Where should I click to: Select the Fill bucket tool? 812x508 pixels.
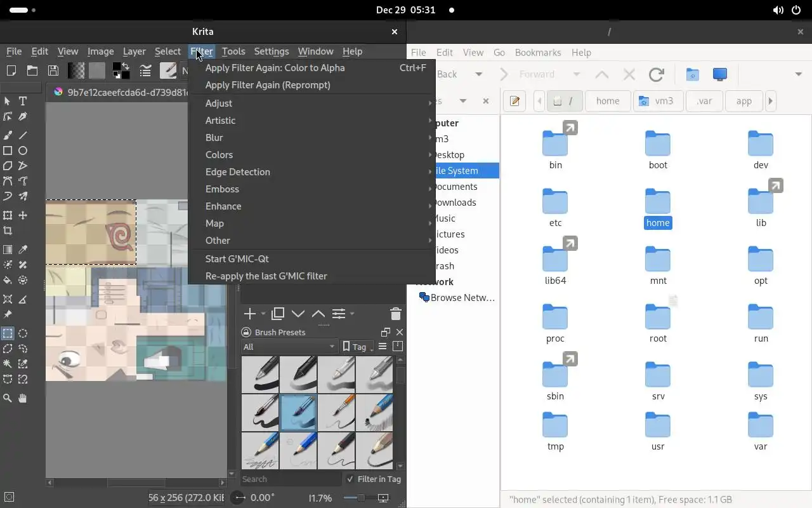[x=8, y=280]
